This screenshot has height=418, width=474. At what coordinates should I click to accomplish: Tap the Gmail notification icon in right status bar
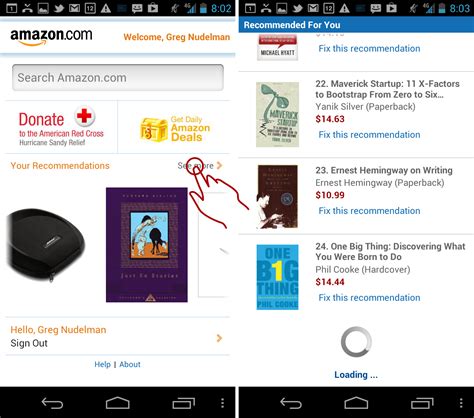313,8
